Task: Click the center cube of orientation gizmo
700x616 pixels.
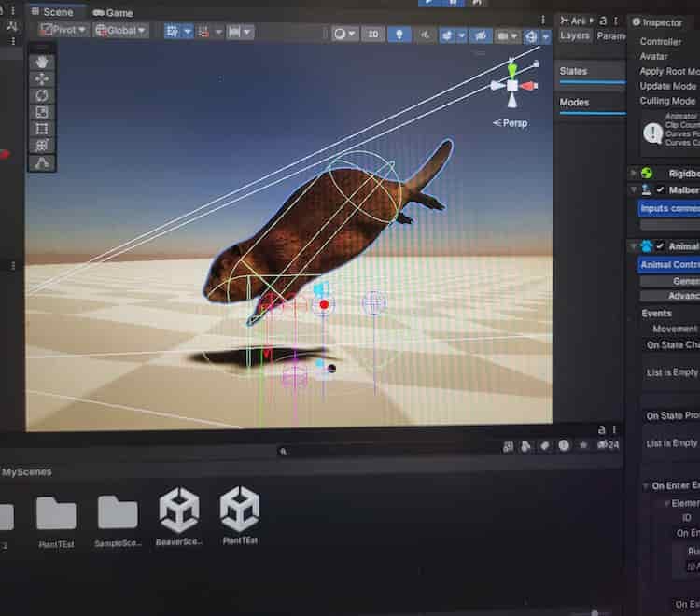Action: [512, 85]
